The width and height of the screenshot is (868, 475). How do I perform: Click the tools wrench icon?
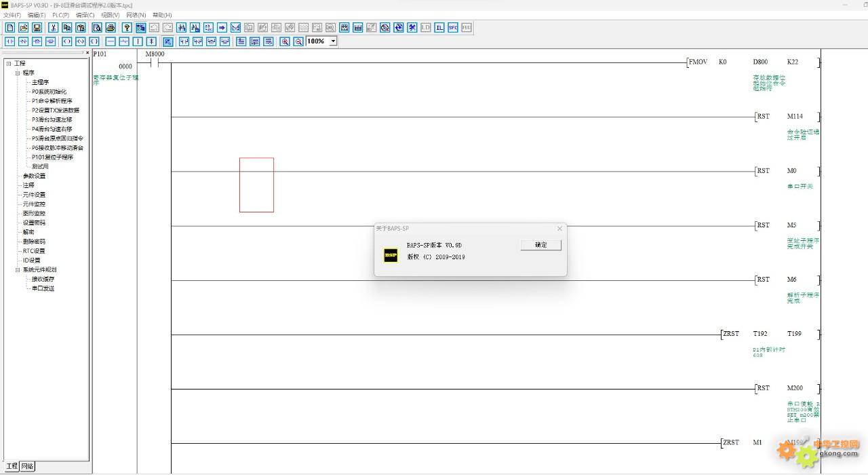click(412, 28)
